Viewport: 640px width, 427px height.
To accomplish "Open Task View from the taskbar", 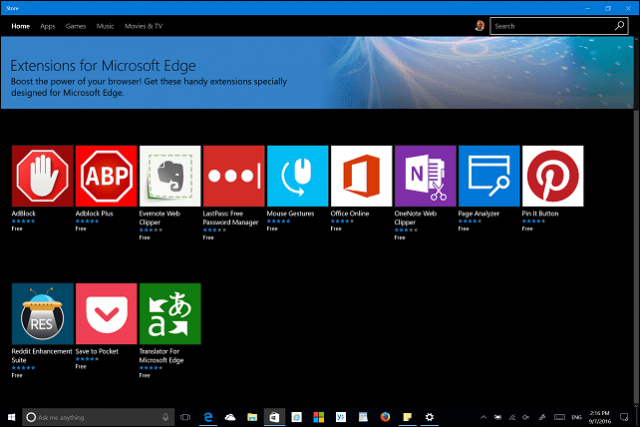I will pyautogui.click(x=185, y=417).
